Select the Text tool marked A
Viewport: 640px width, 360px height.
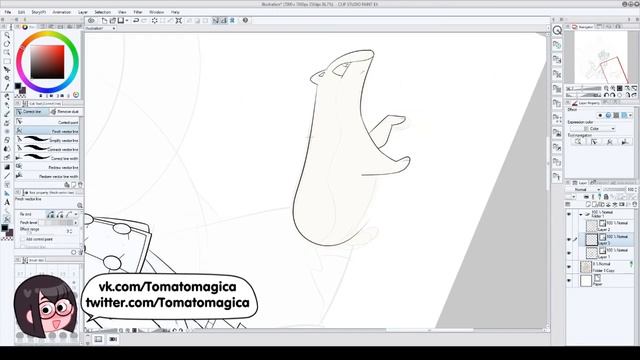click(x=7, y=202)
